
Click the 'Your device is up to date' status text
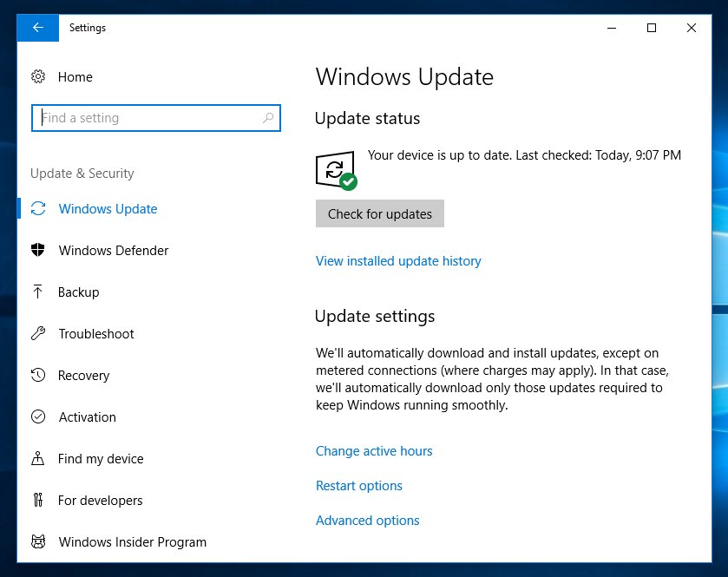coord(524,155)
